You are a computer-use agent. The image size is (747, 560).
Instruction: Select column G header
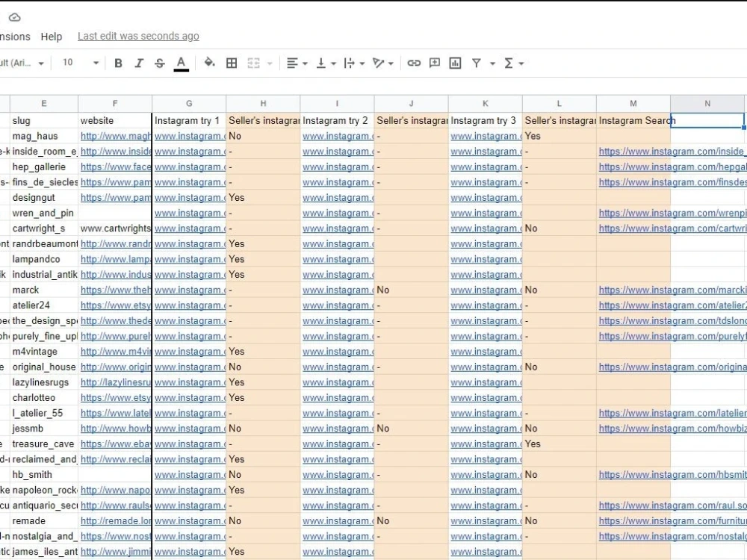tap(189, 103)
